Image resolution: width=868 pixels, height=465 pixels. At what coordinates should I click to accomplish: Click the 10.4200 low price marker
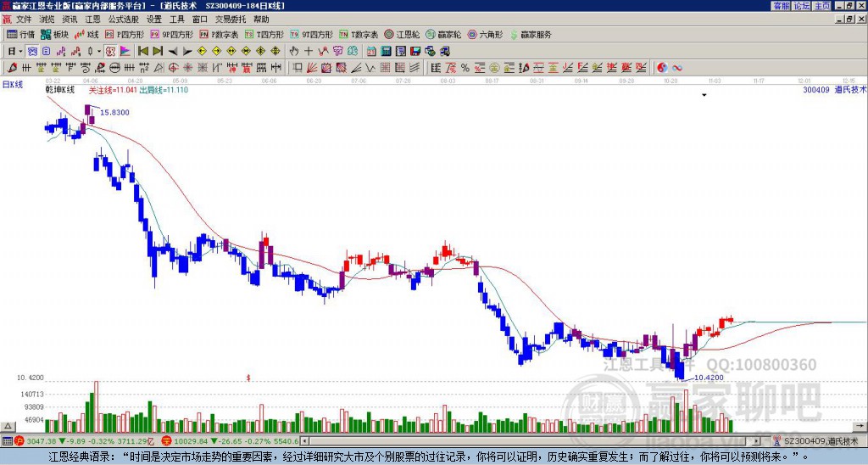(709, 378)
